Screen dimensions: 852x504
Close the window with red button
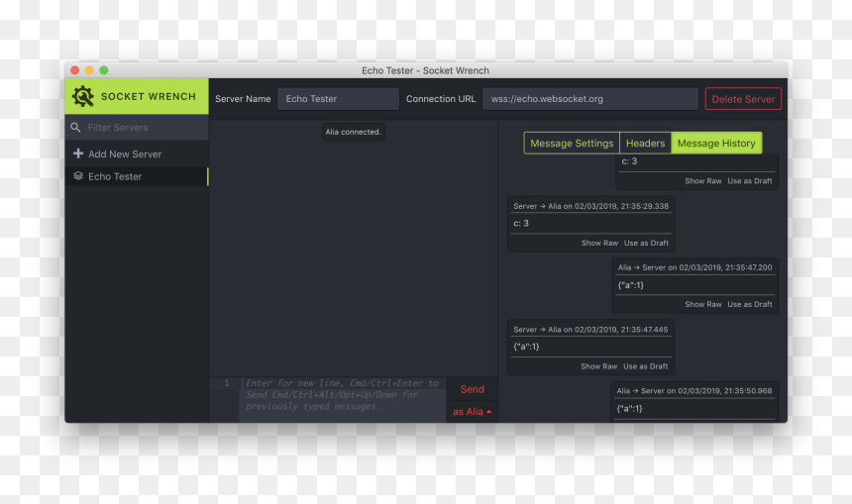tap(75, 70)
